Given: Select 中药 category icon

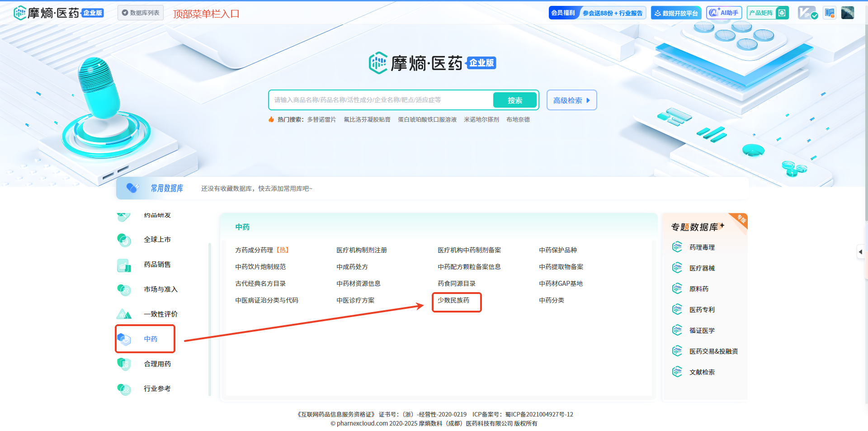Looking at the screenshot, I should [124, 339].
